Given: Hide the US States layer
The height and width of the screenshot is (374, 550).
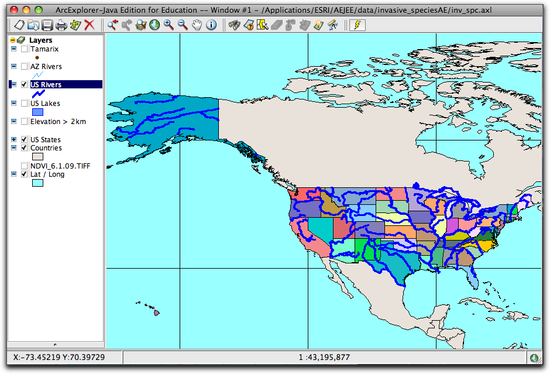Looking at the screenshot, I should point(24,139).
